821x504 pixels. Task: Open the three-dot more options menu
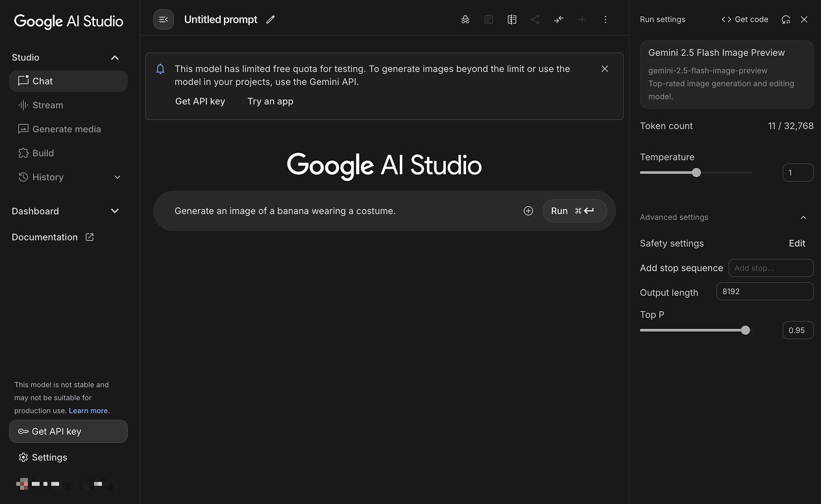click(x=606, y=19)
